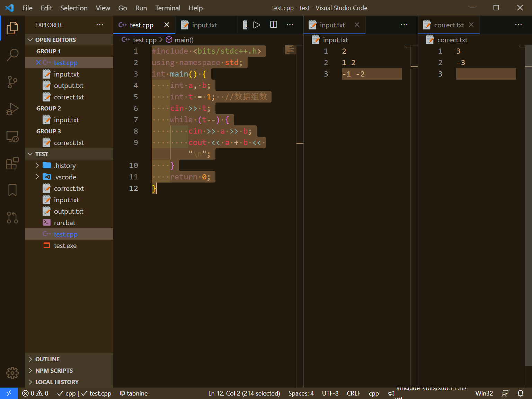The height and width of the screenshot is (399, 532).
Task: Click the Tabnine indicator in the status bar
Action: pos(133,393)
